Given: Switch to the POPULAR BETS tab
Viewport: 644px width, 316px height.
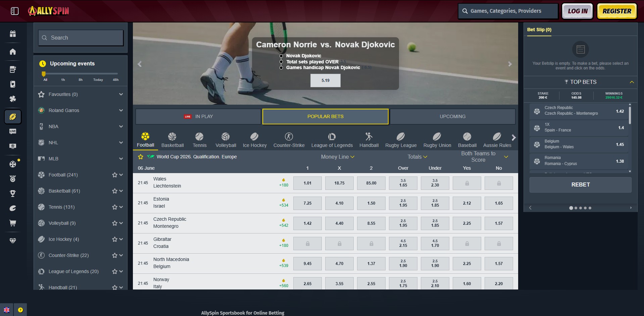Looking at the screenshot, I should tap(326, 116).
